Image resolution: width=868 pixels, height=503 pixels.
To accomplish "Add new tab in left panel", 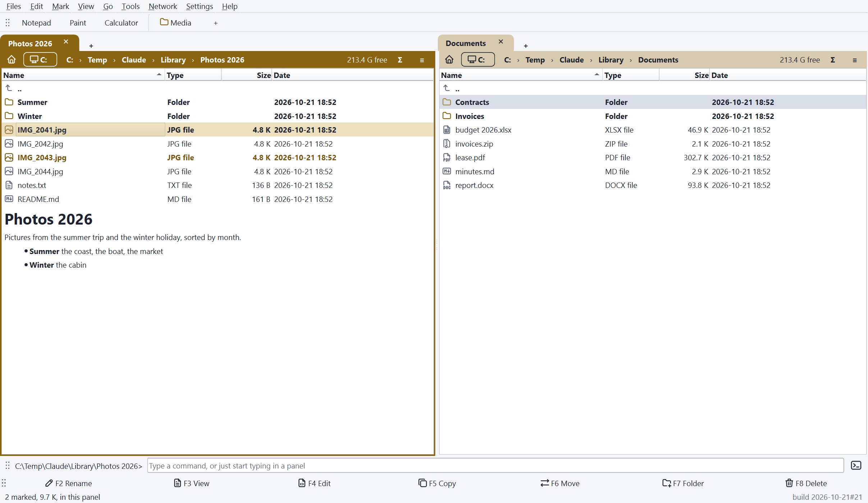I will (x=91, y=46).
